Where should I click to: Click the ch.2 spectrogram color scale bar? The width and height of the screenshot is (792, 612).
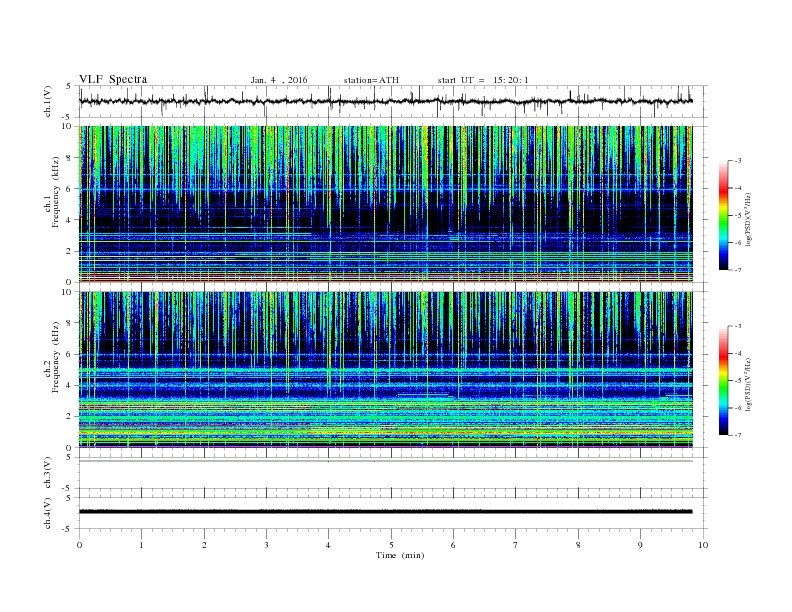[723, 381]
